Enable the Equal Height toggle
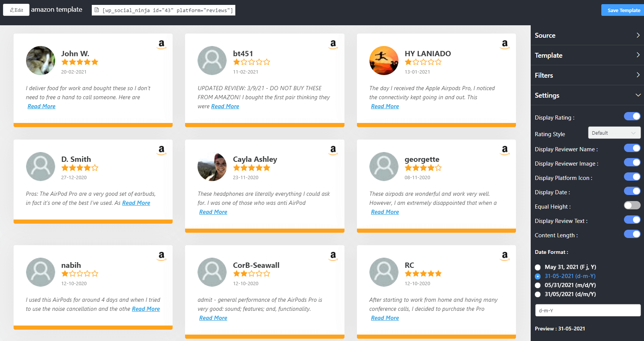The height and width of the screenshot is (341, 644). (632, 205)
